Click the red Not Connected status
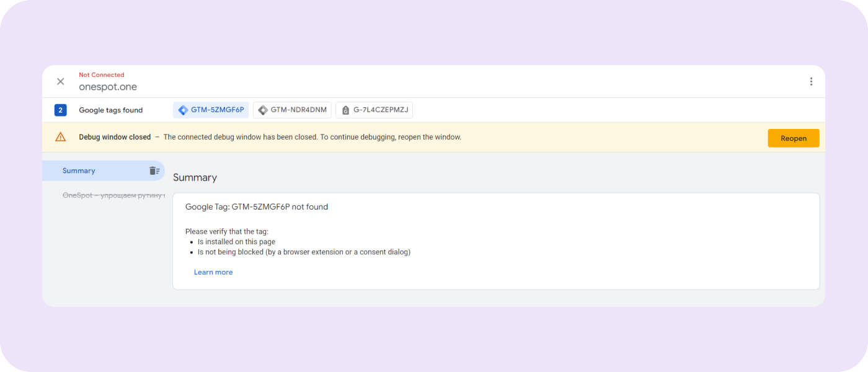Screen dimensions: 868x372 [102, 75]
